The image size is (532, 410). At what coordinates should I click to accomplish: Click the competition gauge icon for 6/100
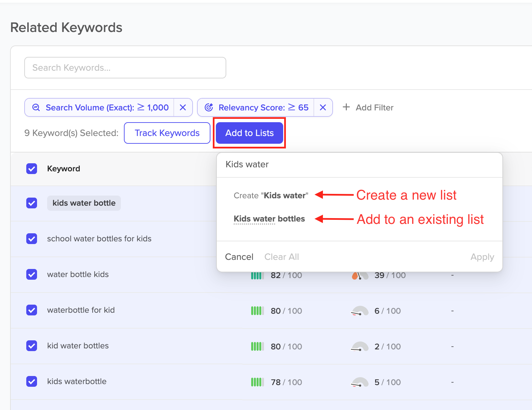[360, 311]
